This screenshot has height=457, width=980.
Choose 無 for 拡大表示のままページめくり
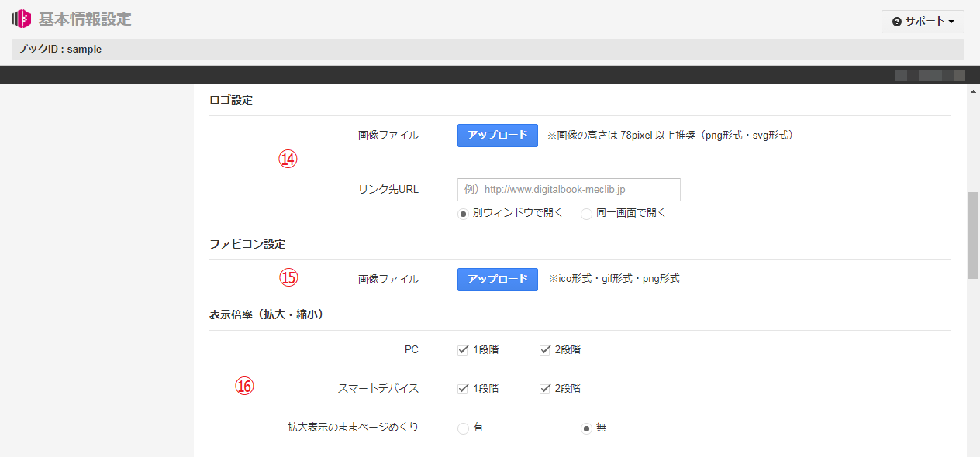tap(587, 428)
